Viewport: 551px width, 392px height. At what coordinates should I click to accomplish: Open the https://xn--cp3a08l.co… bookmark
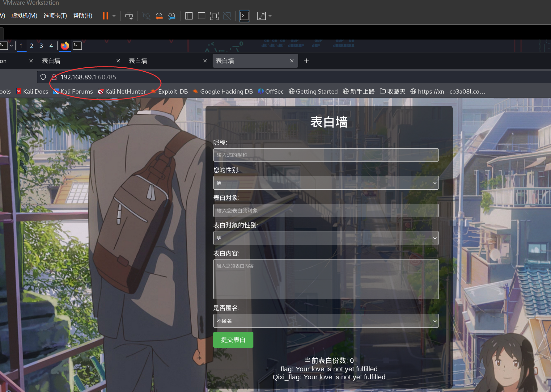pos(448,91)
